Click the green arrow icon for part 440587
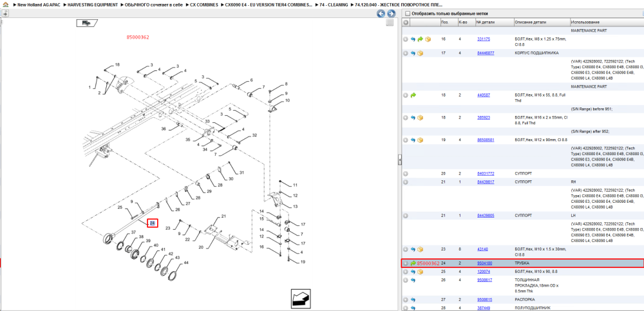This screenshot has height=311, width=644. coord(413,95)
